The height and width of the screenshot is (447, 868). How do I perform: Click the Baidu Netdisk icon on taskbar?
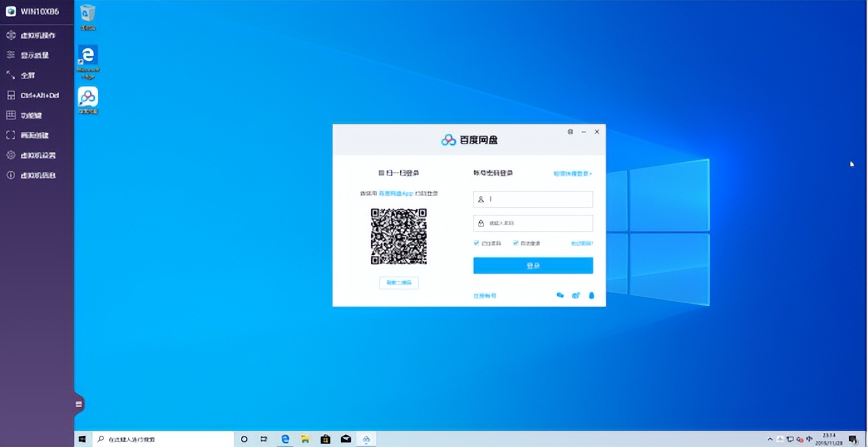366,439
